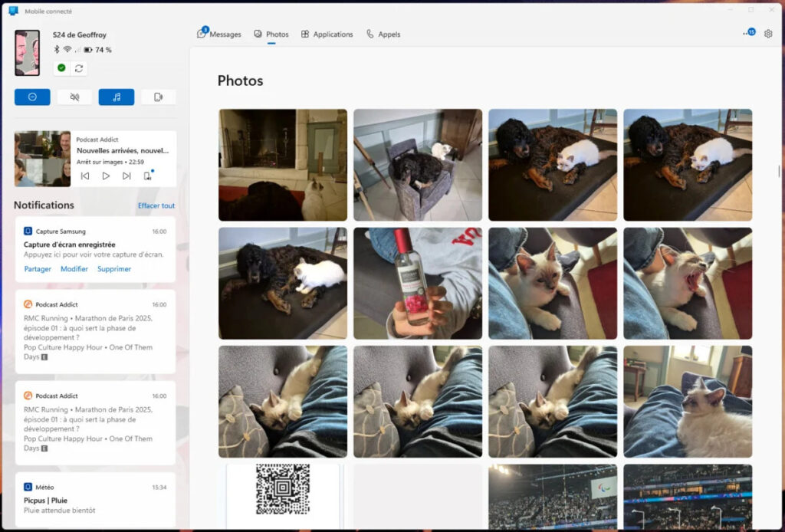This screenshot has height=532, width=785.
Task: Toggle the Do Not Disturb button
Action: coord(32,97)
